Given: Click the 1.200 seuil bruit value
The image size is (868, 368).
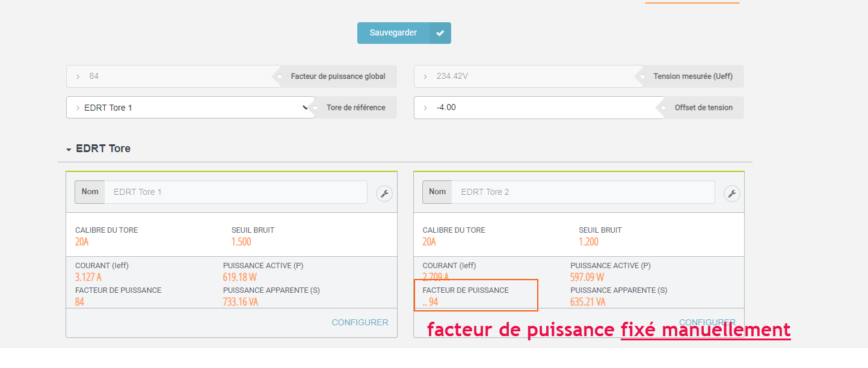Looking at the screenshot, I should pyautogui.click(x=589, y=242).
